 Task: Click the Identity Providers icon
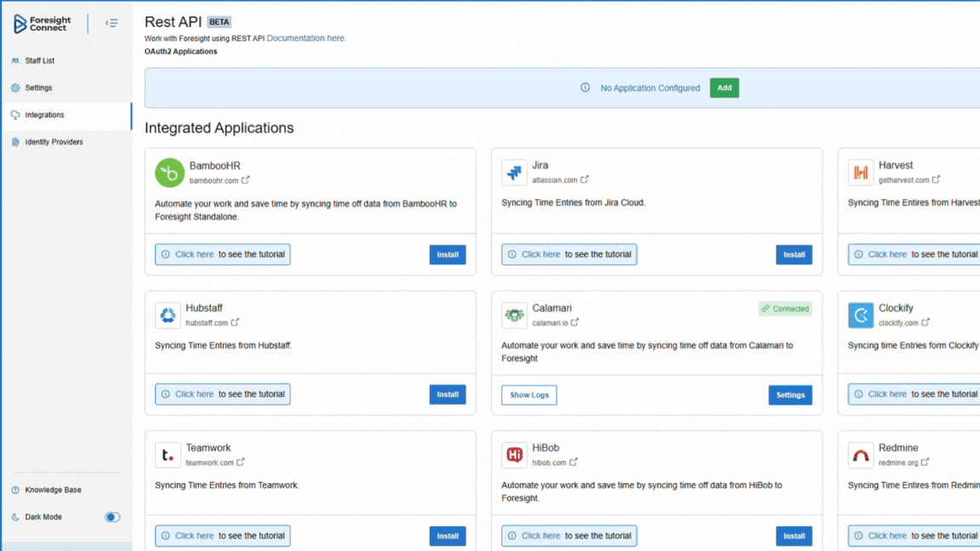tap(15, 143)
